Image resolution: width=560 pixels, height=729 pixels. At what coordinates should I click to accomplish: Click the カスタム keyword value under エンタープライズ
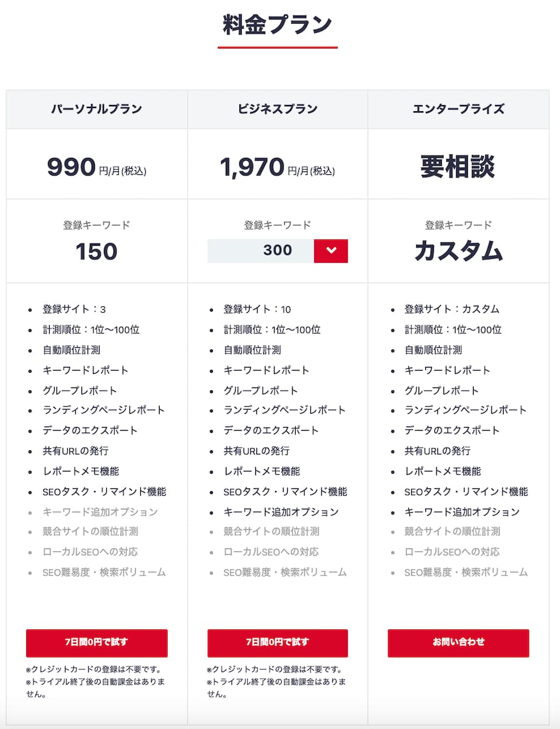tap(458, 252)
